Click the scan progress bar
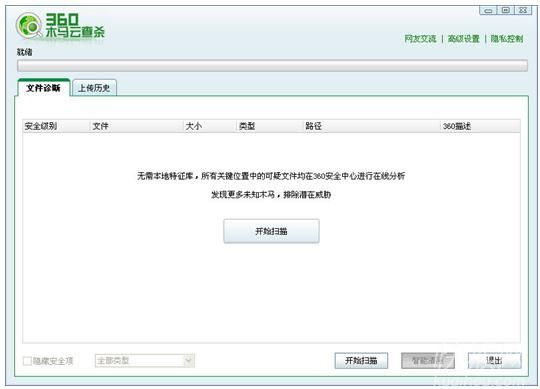 coord(272,66)
